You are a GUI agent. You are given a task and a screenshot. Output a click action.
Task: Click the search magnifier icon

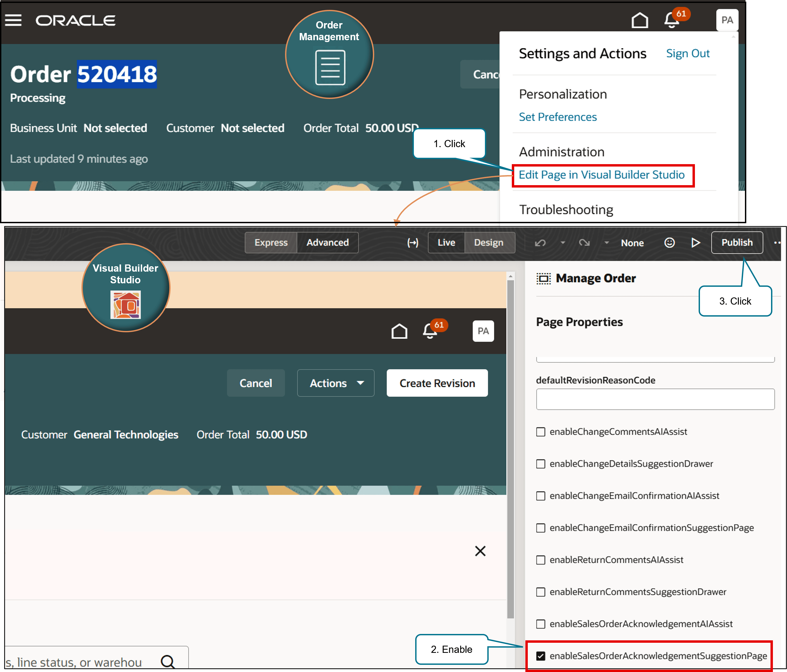pyautogui.click(x=167, y=662)
